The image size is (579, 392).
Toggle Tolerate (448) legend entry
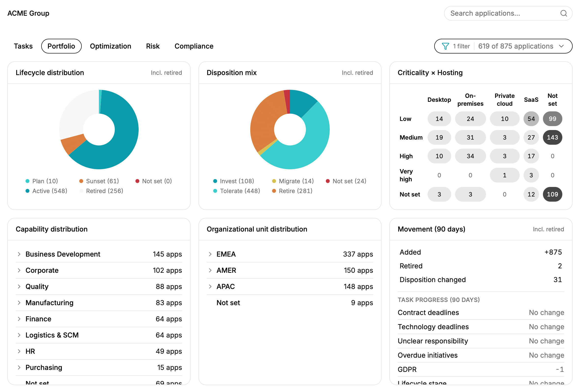237,191
